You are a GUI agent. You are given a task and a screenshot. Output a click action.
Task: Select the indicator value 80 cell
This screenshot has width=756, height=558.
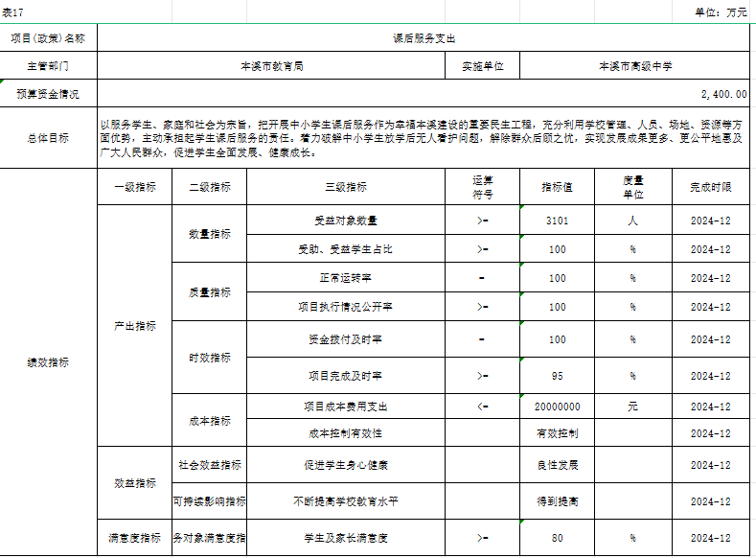coord(558,538)
